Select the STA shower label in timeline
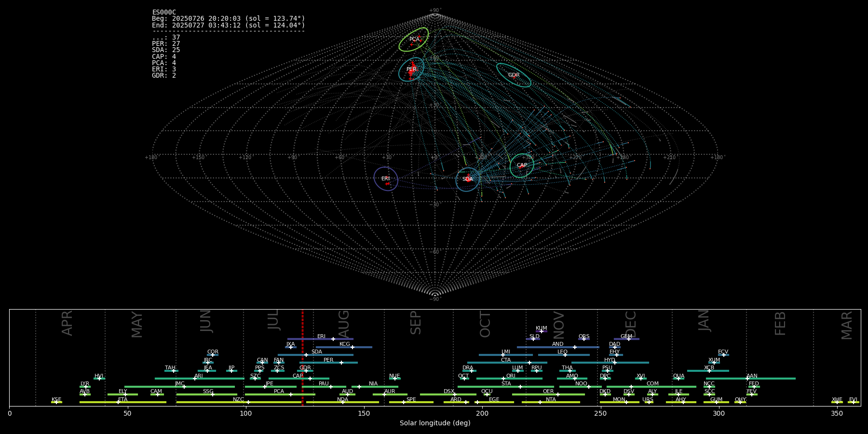The width and height of the screenshot is (868, 434). click(x=506, y=384)
